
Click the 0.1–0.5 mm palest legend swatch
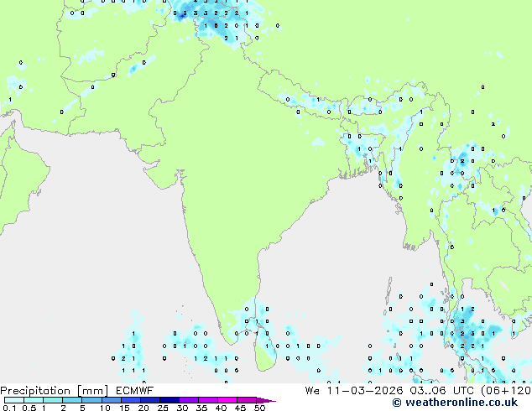point(14,400)
